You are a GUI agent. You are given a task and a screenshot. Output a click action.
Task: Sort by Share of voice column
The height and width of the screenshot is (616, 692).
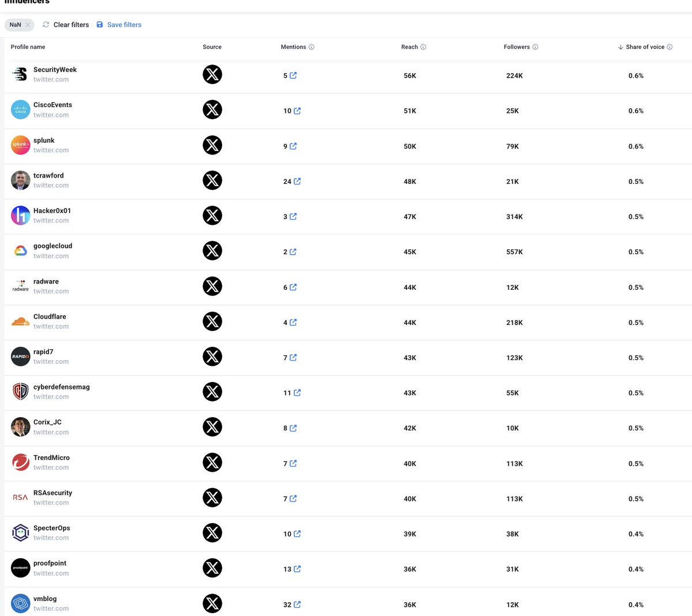tap(641, 47)
